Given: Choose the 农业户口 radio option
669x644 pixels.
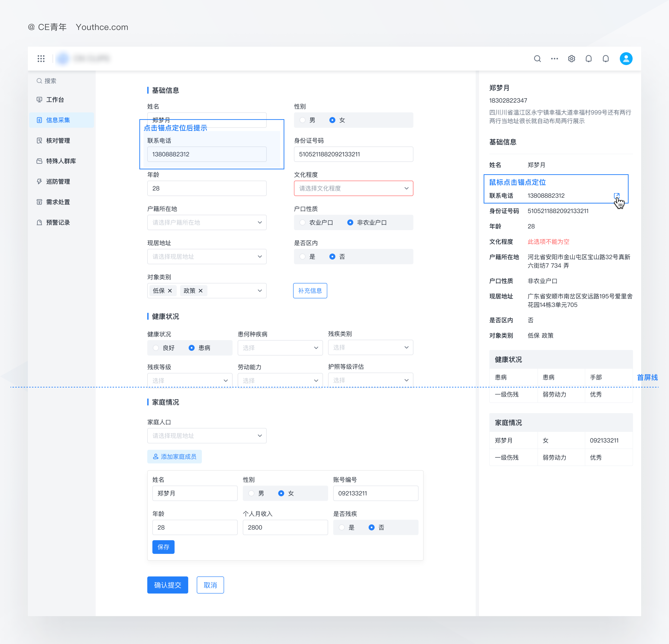Looking at the screenshot, I should click(302, 223).
